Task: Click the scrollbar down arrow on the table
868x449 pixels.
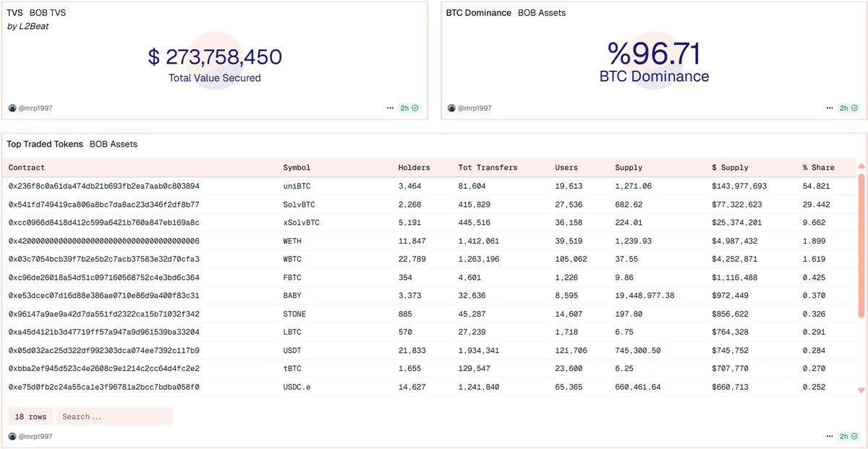Action: [x=861, y=389]
